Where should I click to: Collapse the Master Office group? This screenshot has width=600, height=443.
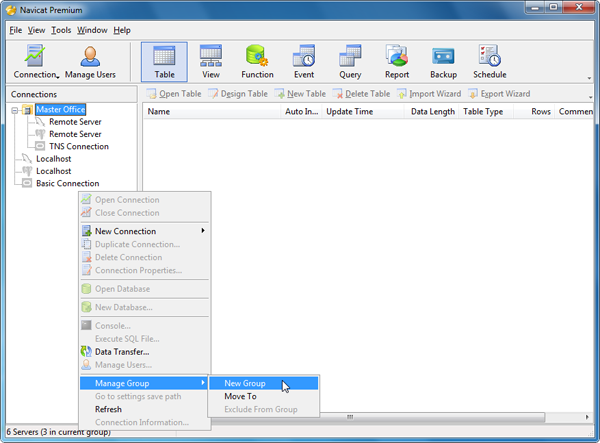click(15, 110)
